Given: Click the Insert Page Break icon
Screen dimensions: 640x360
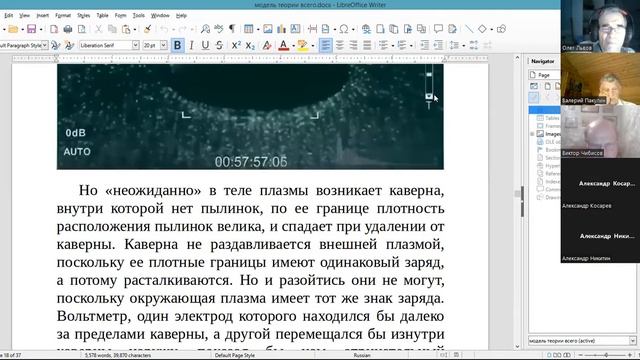Looking at the screenshot, I should 312,29.
